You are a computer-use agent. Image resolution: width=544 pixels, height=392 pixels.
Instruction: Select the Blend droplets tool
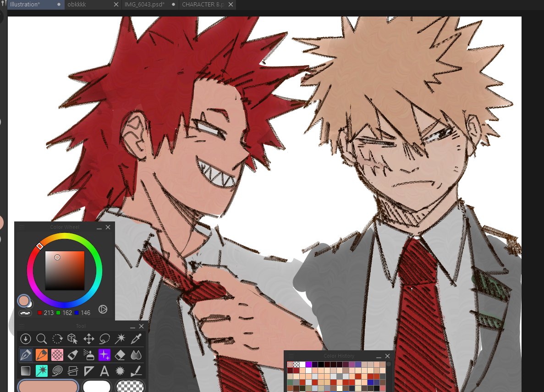pyautogui.click(x=136, y=355)
